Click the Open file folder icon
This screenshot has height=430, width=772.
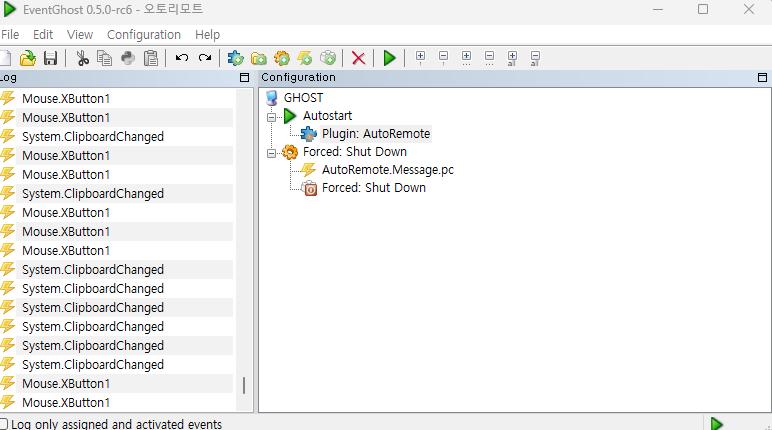(28, 58)
